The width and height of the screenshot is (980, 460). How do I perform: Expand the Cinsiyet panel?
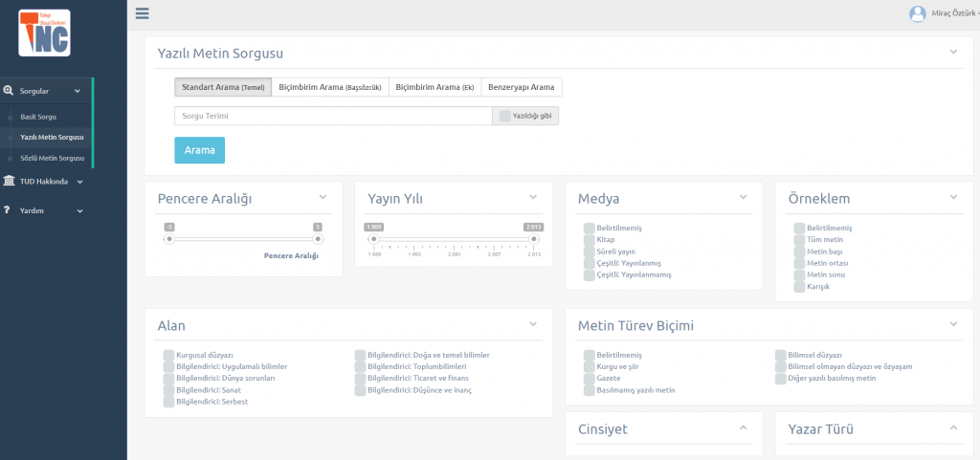click(x=743, y=428)
